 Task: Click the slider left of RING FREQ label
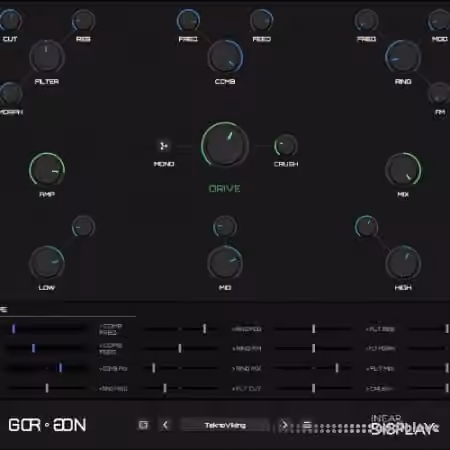coord(47,388)
